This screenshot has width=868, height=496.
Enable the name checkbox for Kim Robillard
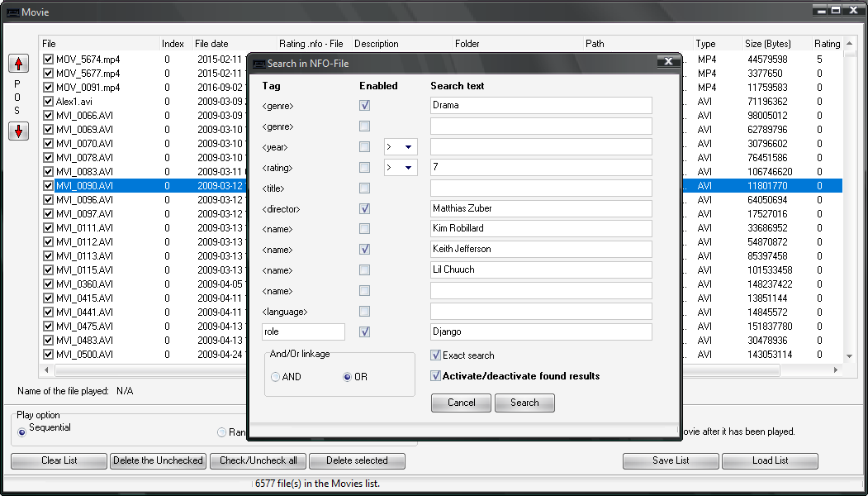364,229
